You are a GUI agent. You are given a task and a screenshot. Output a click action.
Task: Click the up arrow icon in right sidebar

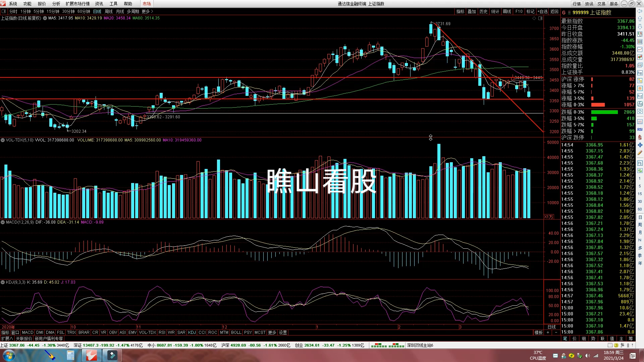tap(640, 19)
